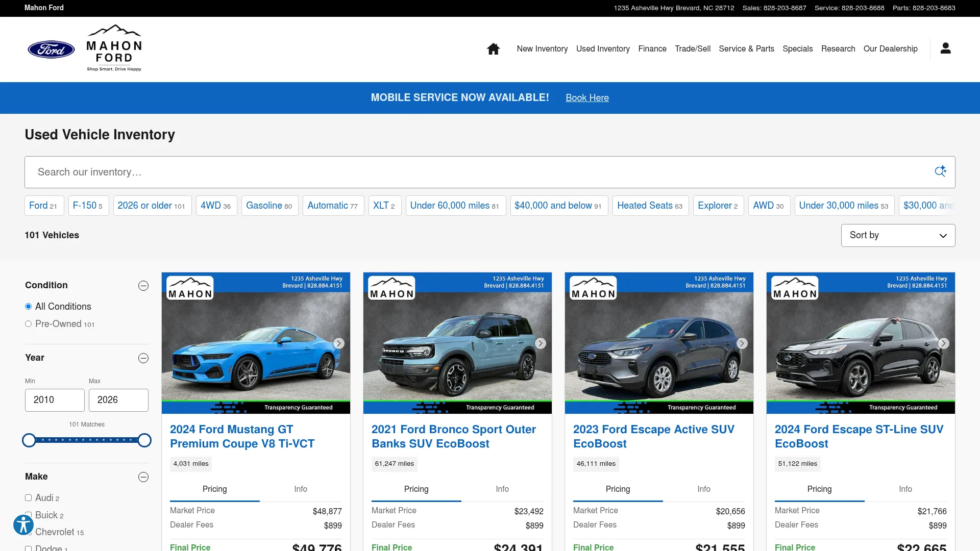Select Pricing tab on Escape Active card

(x=618, y=489)
